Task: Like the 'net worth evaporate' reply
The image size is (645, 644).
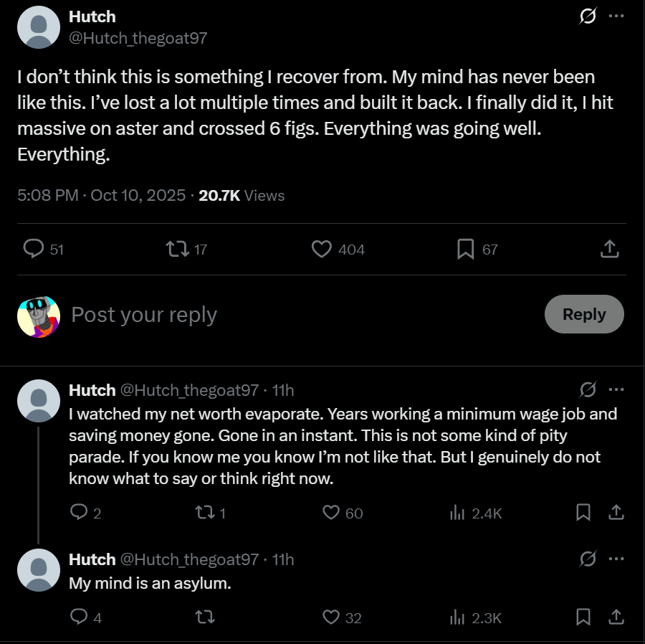Action: point(330,513)
